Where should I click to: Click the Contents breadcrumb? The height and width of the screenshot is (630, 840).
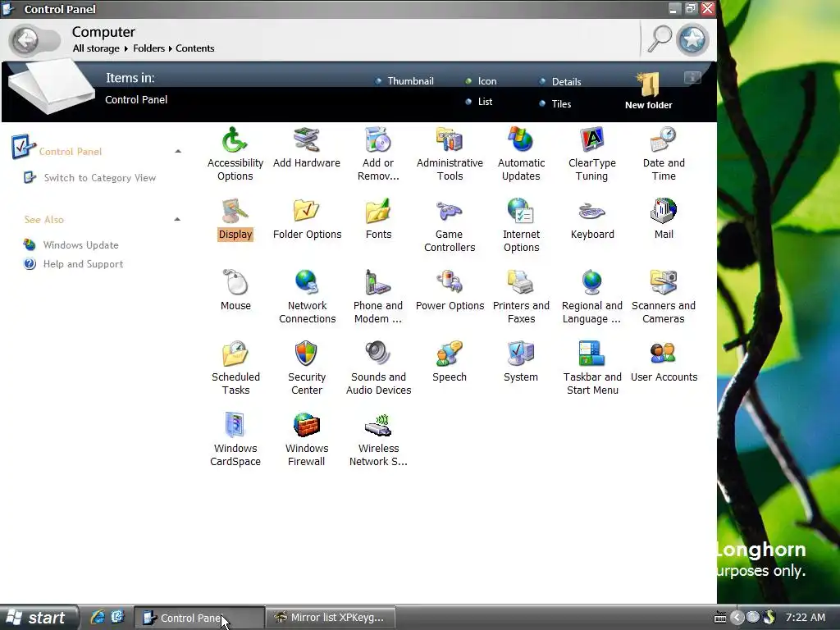pyautogui.click(x=195, y=48)
